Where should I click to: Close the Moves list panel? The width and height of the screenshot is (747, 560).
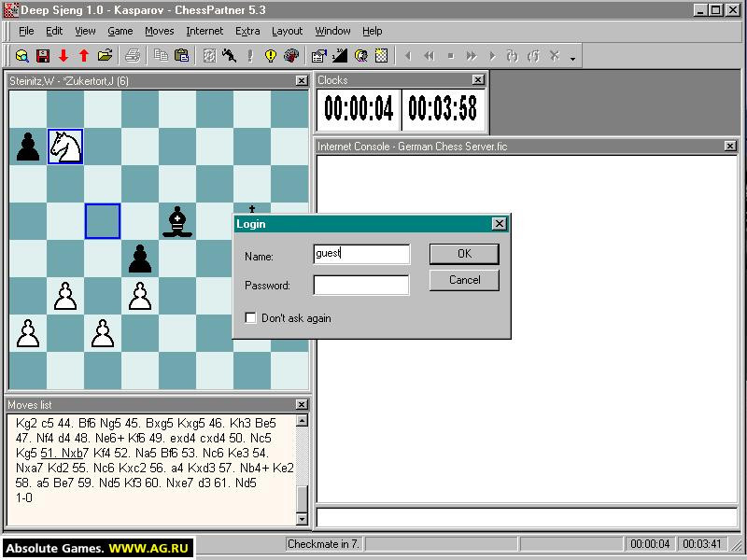[302, 404]
